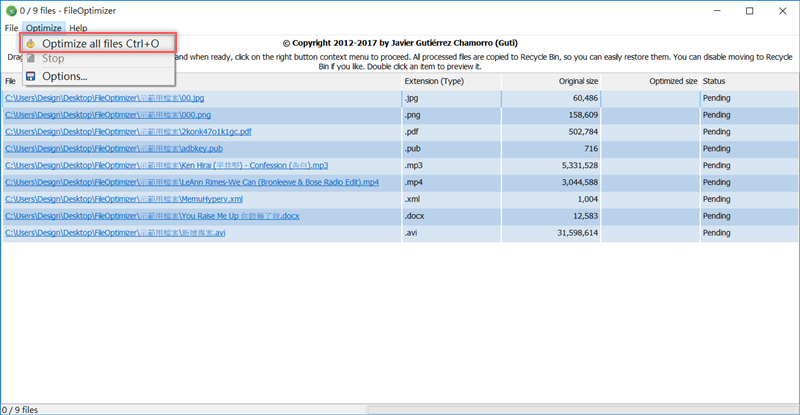Choose Optimize all files Ctrl+O
This screenshot has height=415, width=800.
point(99,43)
